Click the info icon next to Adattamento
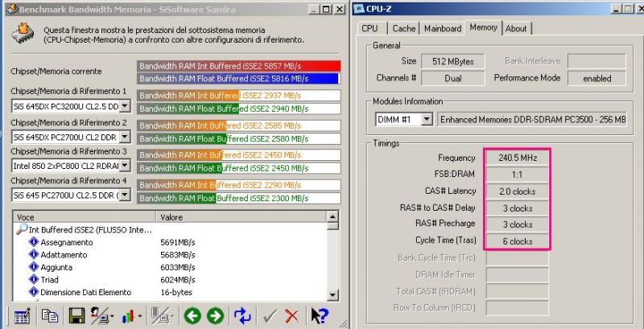The width and height of the screenshot is (644, 329). pyautogui.click(x=34, y=254)
